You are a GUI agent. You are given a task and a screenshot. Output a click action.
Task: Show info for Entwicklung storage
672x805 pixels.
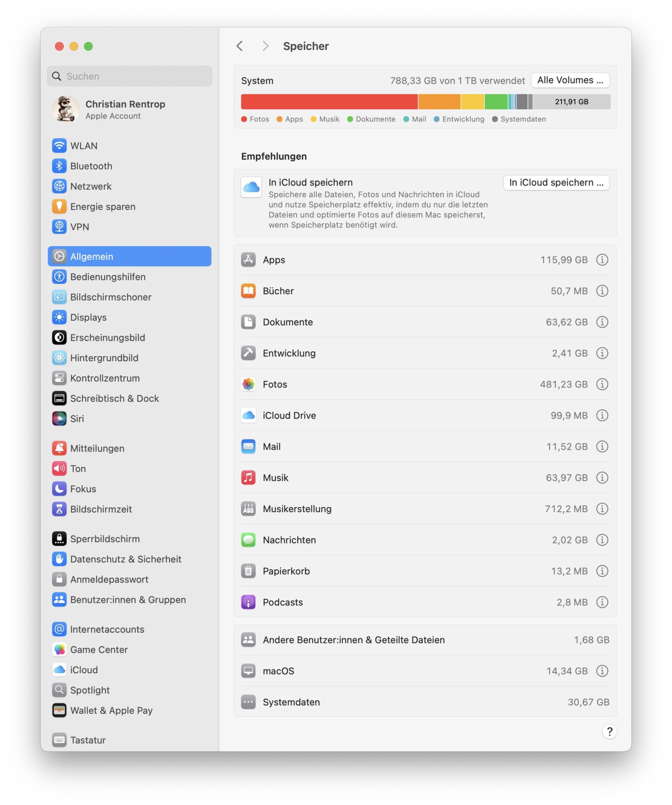[602, 353]
